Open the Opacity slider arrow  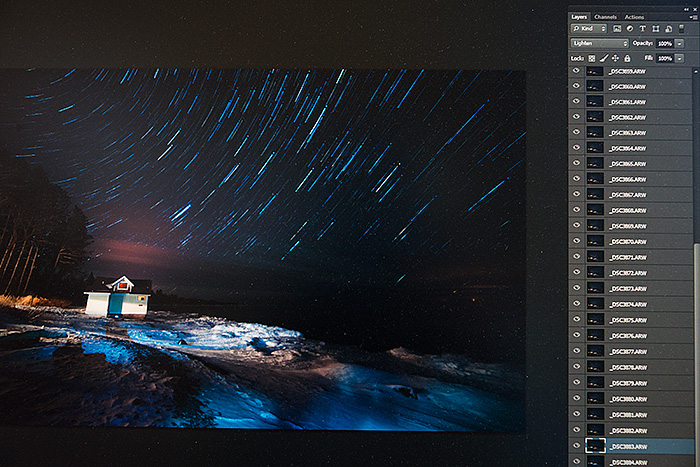[x=679, y=43]
